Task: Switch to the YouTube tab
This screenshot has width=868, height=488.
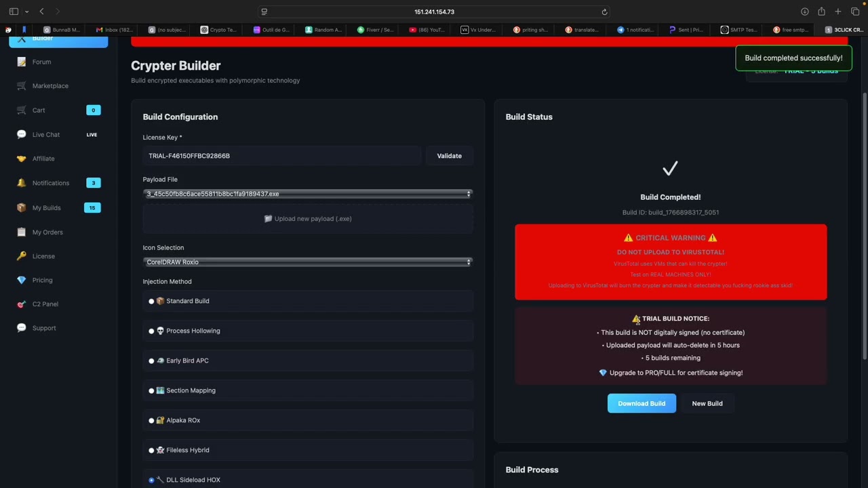Action: click(427, 30)
